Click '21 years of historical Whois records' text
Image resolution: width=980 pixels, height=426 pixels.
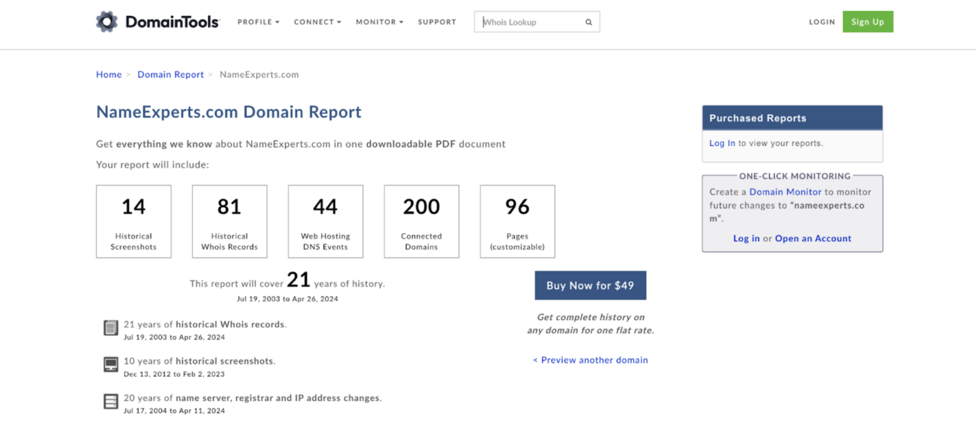tap(205, 325)
